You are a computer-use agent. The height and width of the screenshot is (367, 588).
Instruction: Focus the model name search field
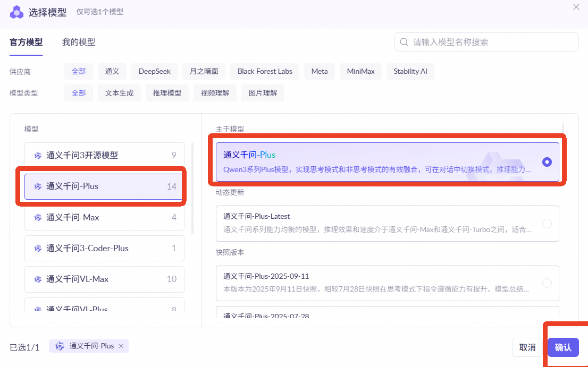486,42
